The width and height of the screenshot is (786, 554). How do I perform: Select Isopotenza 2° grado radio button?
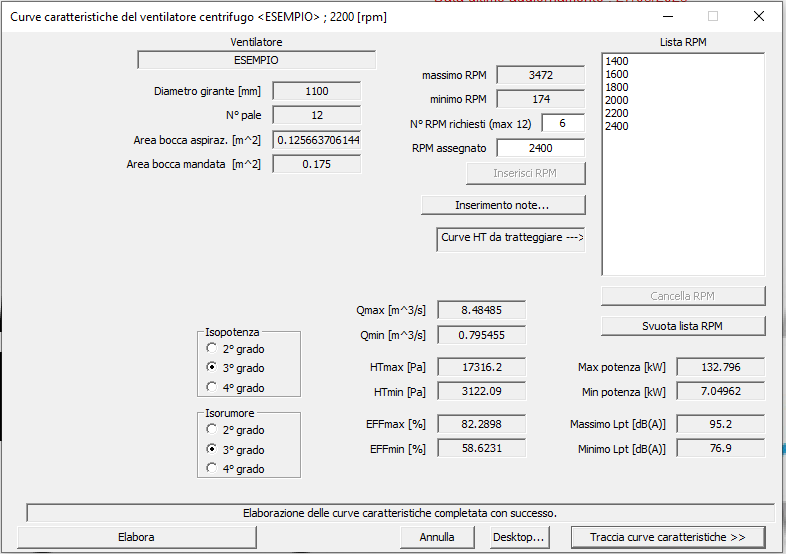tap(212, 348)
